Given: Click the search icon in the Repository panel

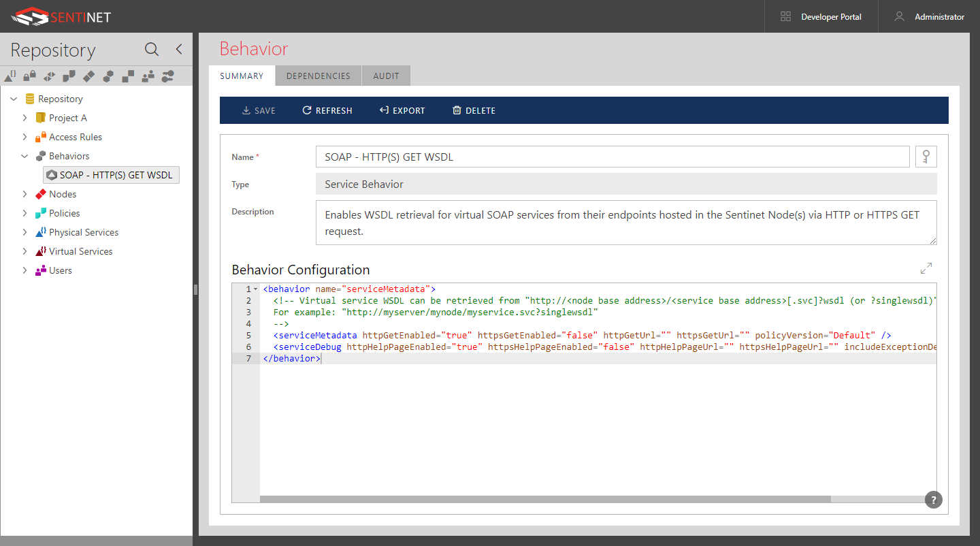Looking at the screenshot, I should pyautogui.click(x=151, y=49).
